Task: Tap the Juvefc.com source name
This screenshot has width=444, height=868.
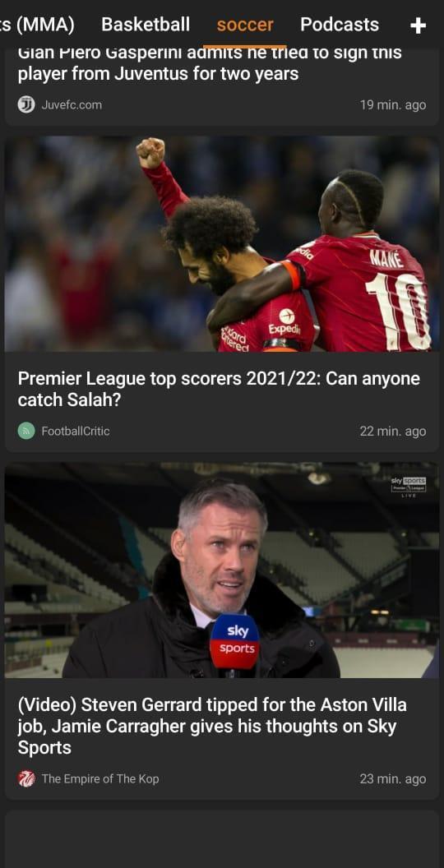Action: [72, 104]
